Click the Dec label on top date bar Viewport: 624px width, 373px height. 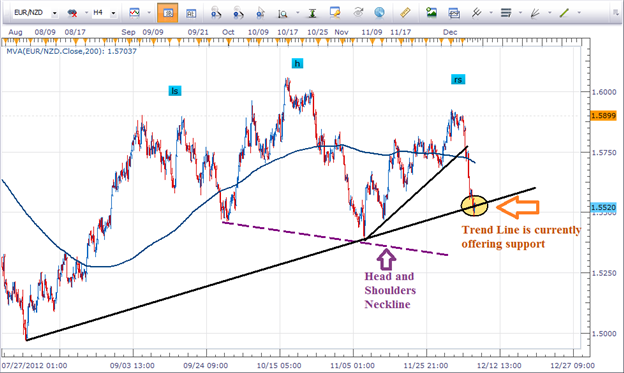click(x=450, y=32)
